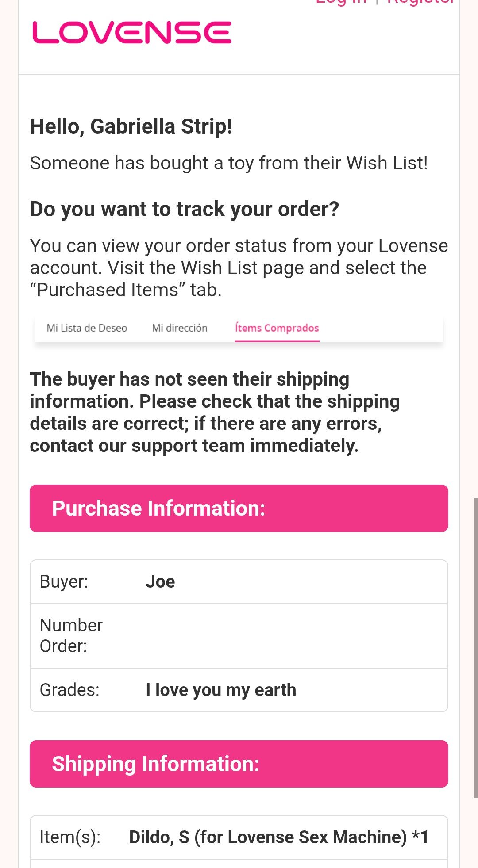Click the "Someone has bought a toy" message
Screen dimensions: 478x868
click(228, 163)
